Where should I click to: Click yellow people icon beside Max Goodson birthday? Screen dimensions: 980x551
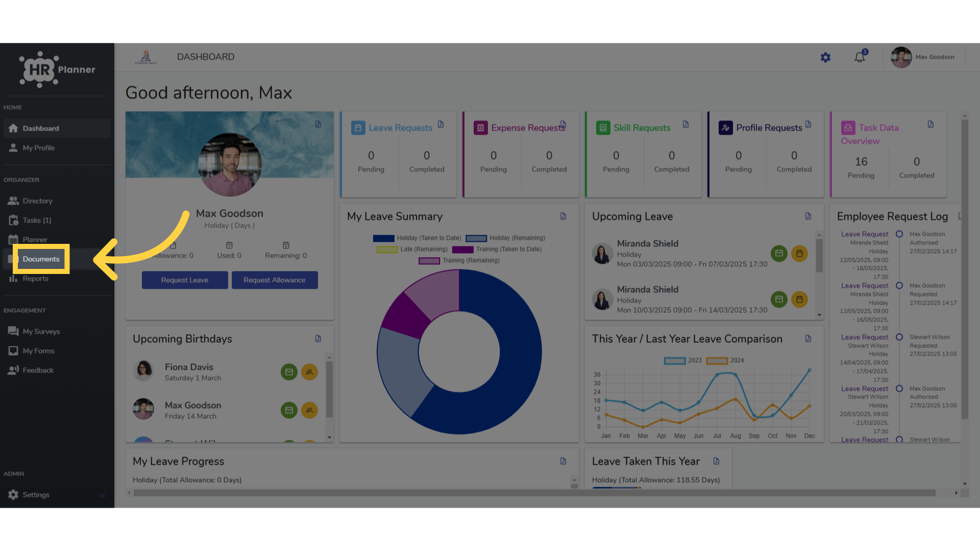tap(309, 410)
